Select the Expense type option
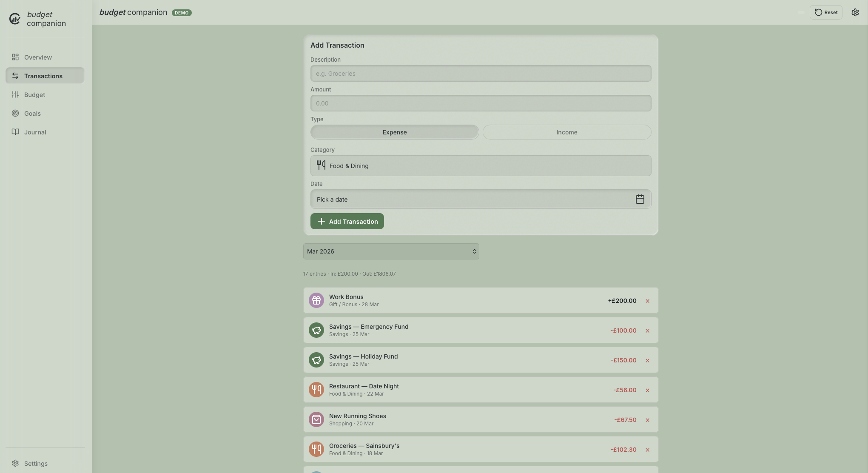The height and width of the screenshot is (473, 868). coord(394,132)
